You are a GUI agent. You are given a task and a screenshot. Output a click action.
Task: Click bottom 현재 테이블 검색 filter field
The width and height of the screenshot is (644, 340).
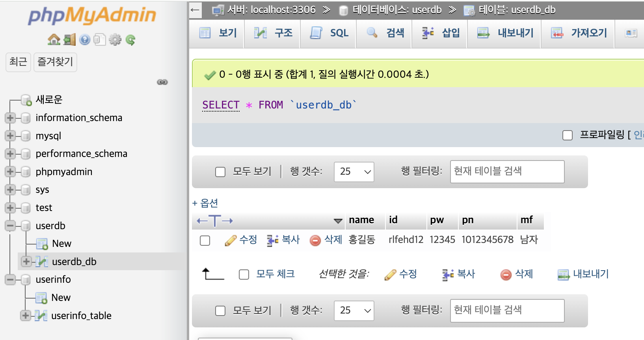click(x=507, y=310)
